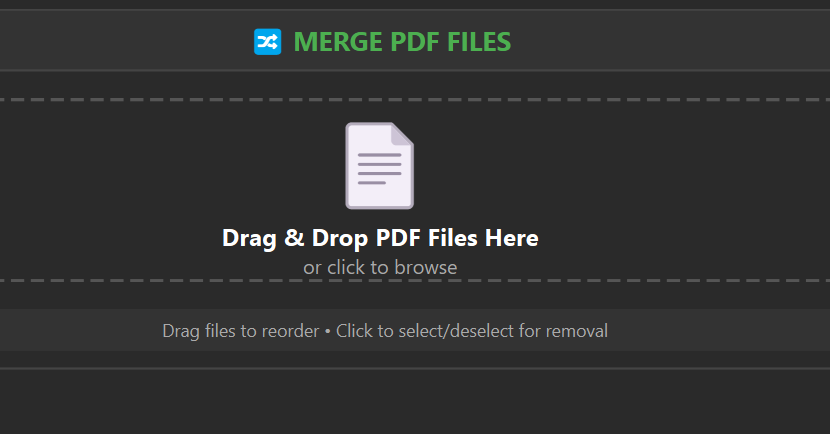Click the Click to select/deselect for removal text

pos(472,331)
